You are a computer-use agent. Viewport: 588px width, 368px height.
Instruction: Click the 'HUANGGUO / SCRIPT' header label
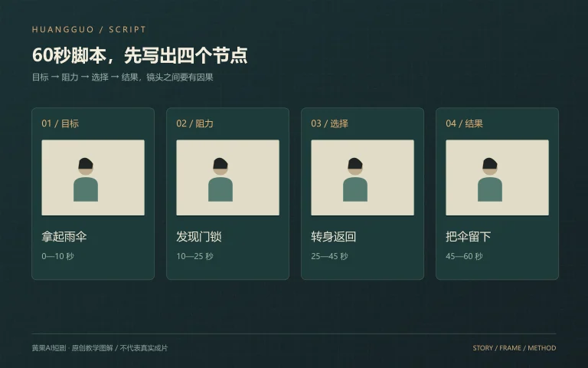pos(89,30)
